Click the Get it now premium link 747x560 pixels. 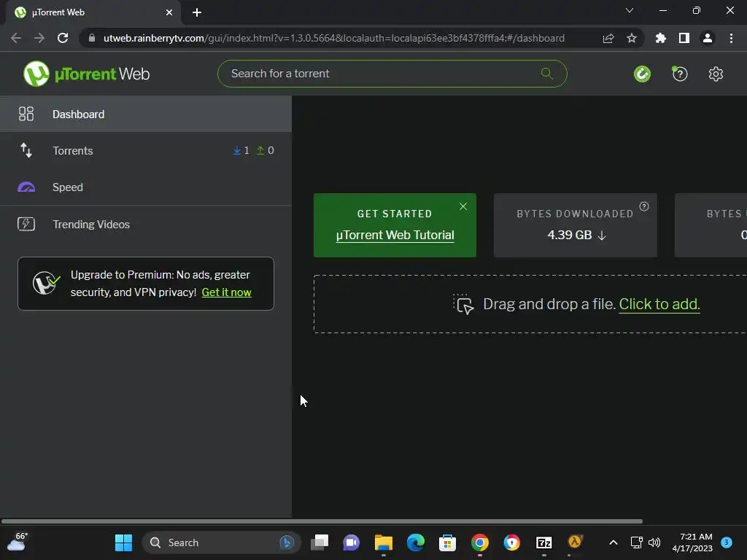pos(226,292)
